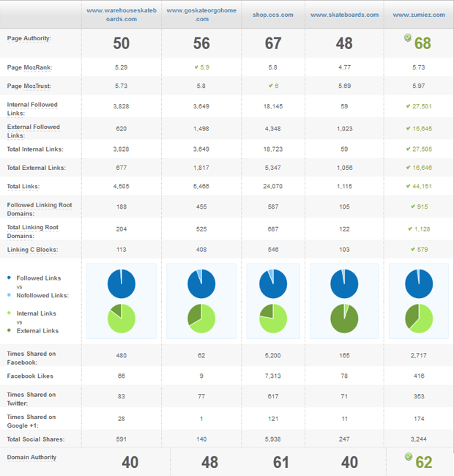
Task: Click the Page Authority metric label
Action: click(29, 38)
